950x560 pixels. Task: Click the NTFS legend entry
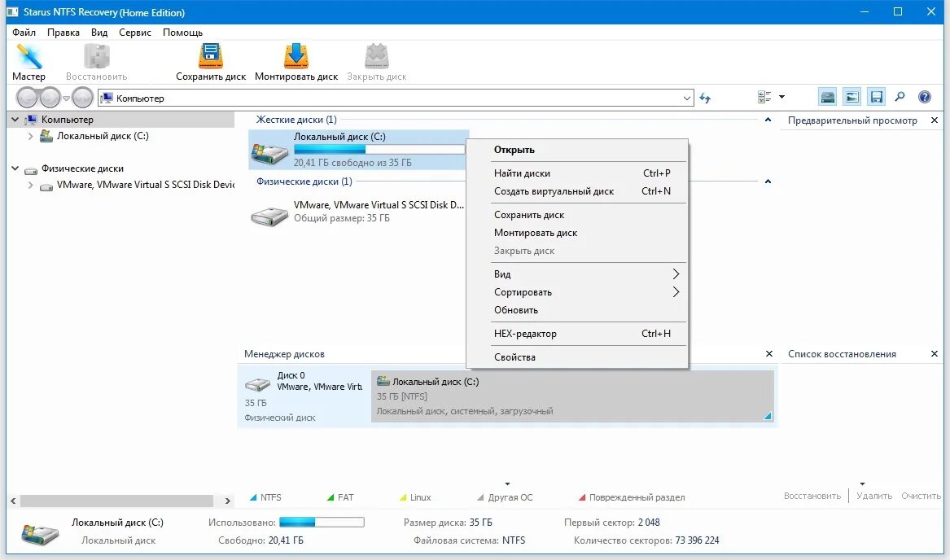(265, 497)
